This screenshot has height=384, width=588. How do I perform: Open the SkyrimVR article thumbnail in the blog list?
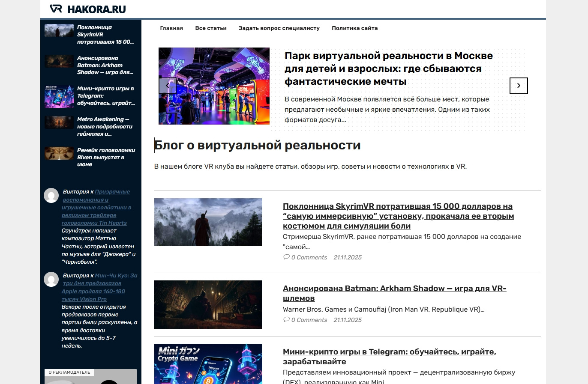pyautogui.click(x=208, y=222)
